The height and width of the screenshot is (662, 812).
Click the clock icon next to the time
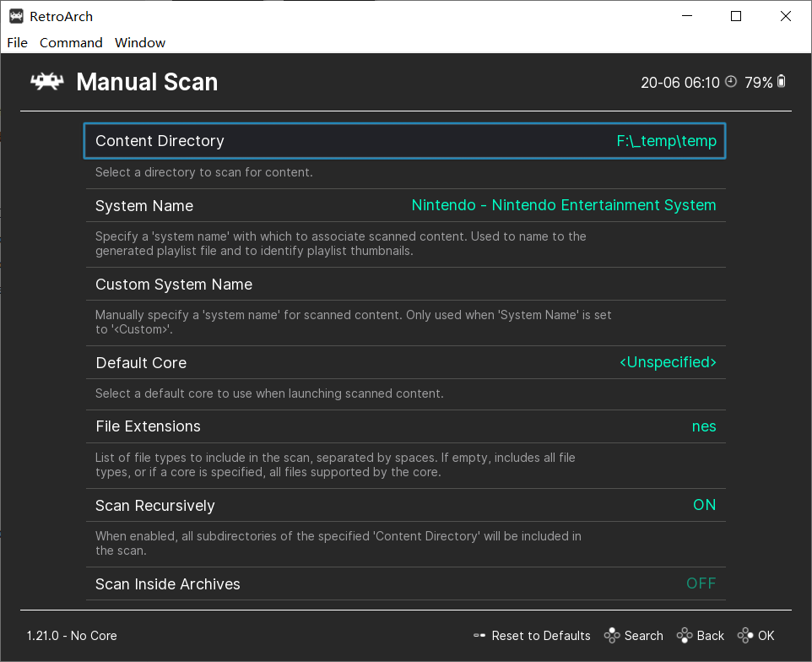(x=731, y=82)
